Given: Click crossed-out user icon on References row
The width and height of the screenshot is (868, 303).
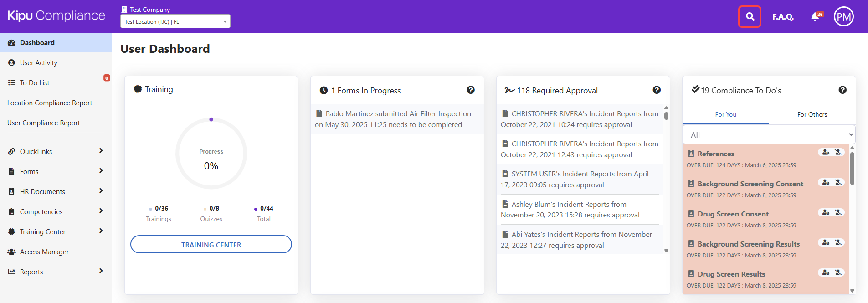Looking at the screenshot, I should (838, 152).
